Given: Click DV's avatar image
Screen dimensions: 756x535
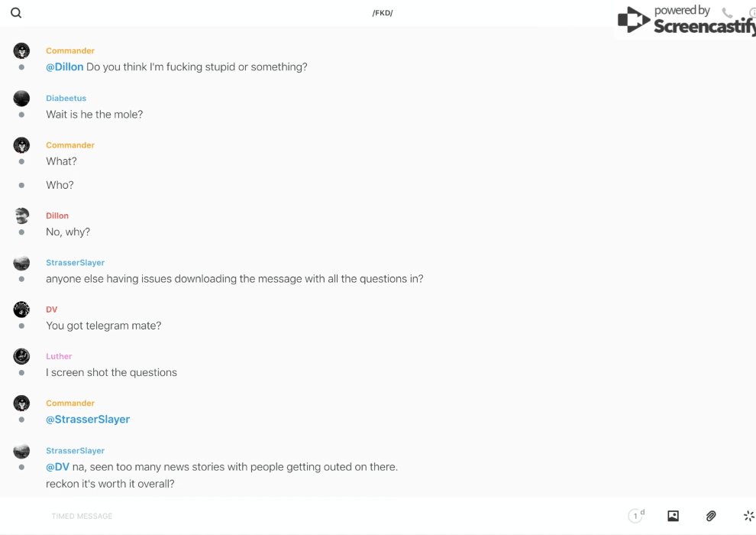Looking at the screenshot, I should (x=21, y=310).
